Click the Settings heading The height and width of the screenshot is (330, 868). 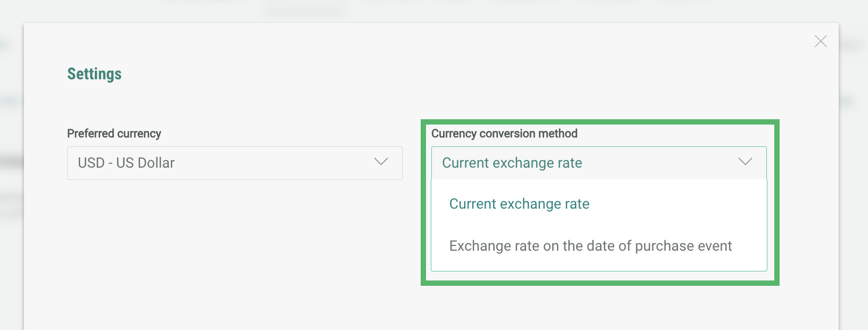pos(94,74)
